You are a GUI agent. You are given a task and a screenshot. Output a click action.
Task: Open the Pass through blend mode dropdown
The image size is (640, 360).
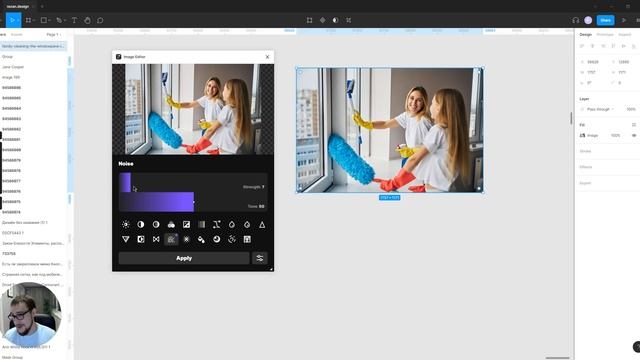click(x=600, y=109)
